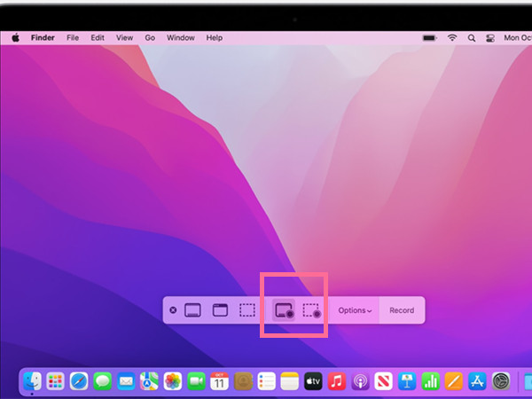Screen dimensions: 532x399
Task: Open the Window menu
Action: [181, 38]
